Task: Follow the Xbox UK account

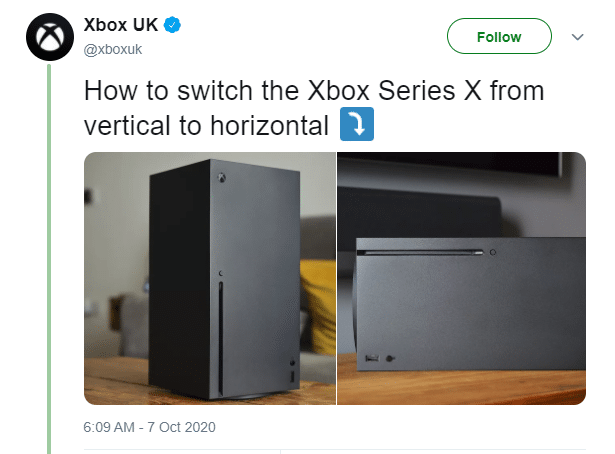Action: (499, 36)
